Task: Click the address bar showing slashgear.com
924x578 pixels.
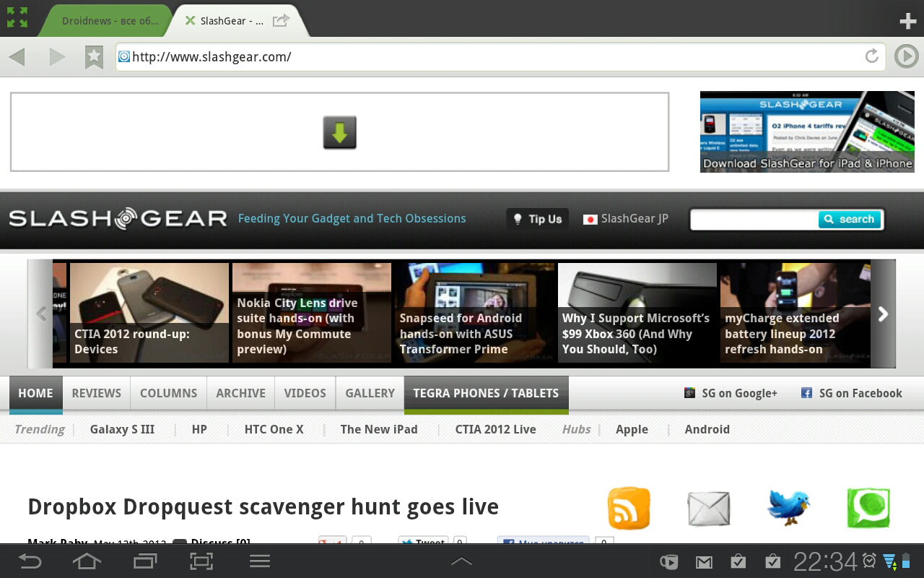Action: point(502,56)
